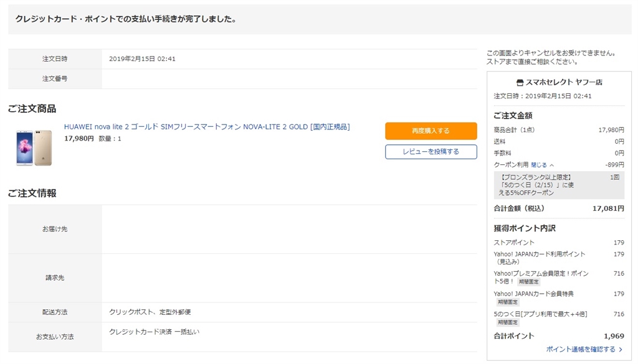Image resolution: width=638 pixels, height=364 pixels.
Task: Click the 合計金額 17,081円 total amount
Action: 607,208
